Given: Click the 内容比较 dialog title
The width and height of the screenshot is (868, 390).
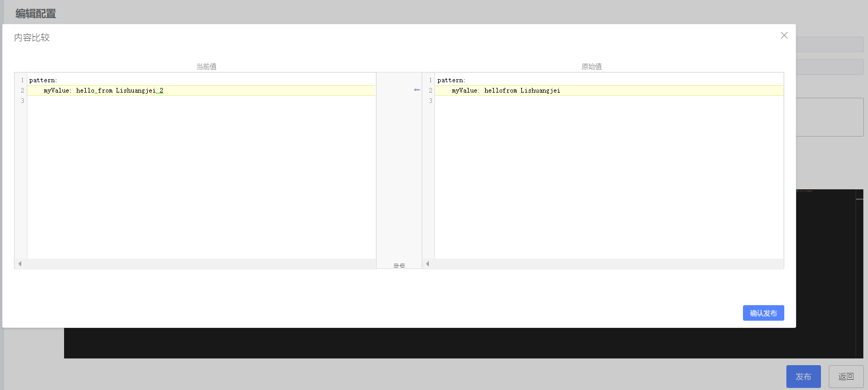Looking at the screenshot, I should coord(32,37).
